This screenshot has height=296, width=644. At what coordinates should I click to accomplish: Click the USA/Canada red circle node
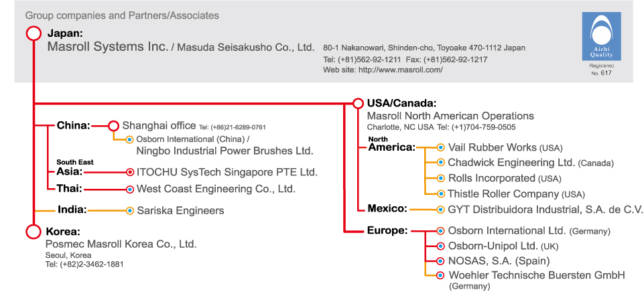358,103
